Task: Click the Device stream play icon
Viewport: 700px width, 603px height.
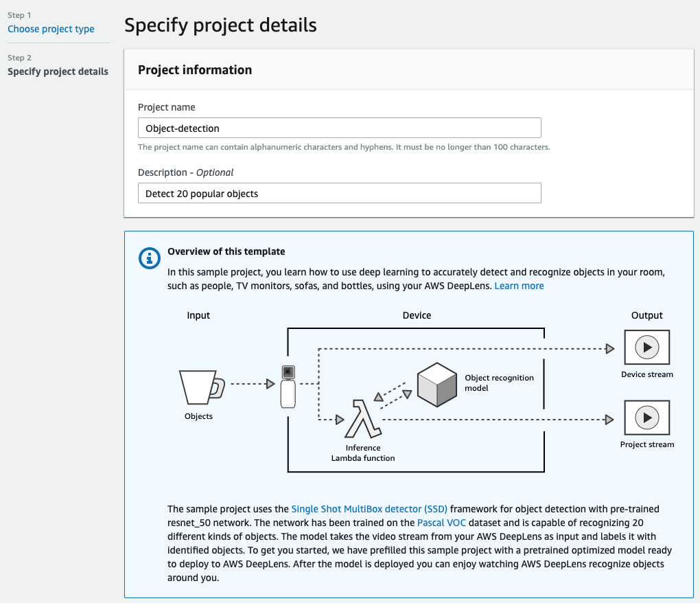Action: (x=646, y=347)
